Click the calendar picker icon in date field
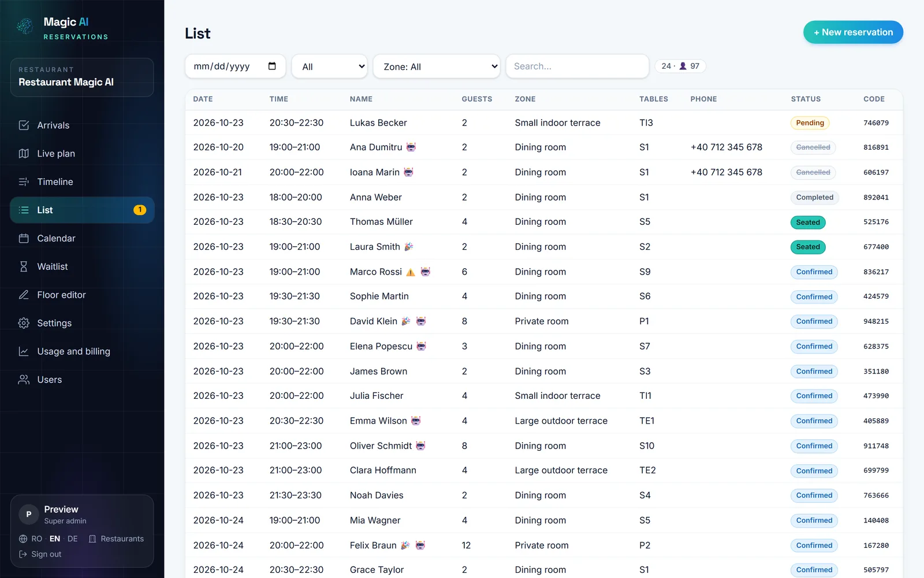The height and width of the screenshot is (578, 924). 272,66
